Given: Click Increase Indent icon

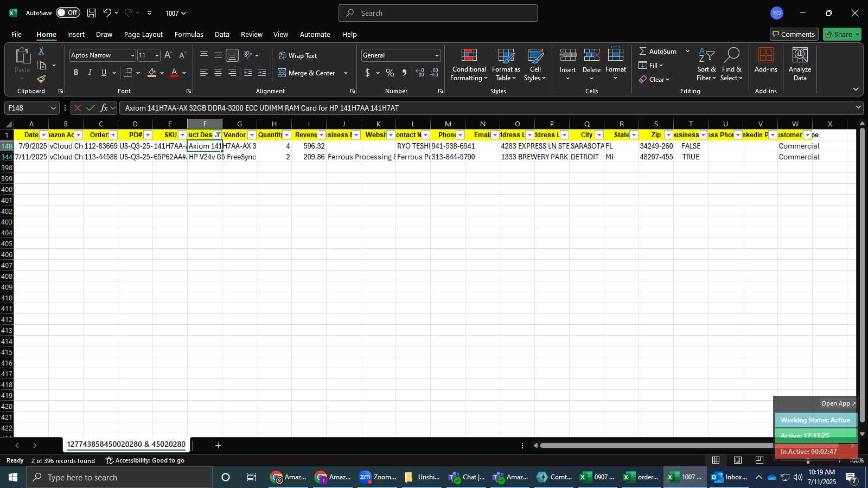Looking at the screenshot, I should click(x=262, y=73).
